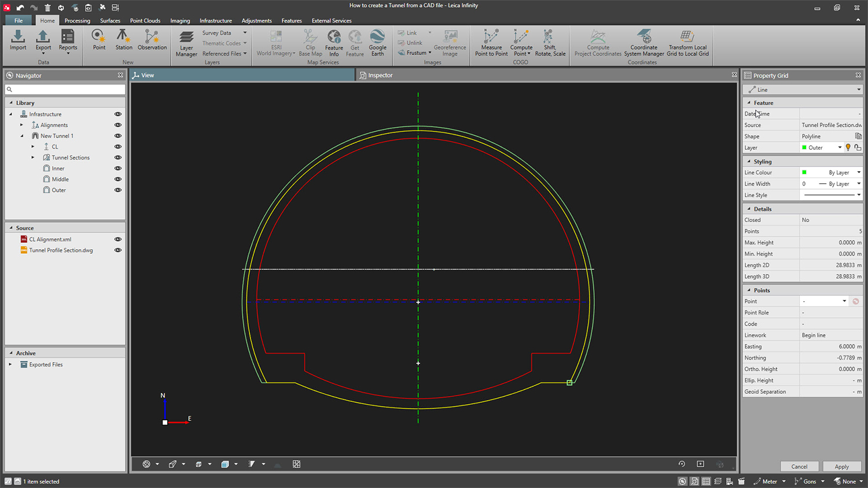Open the Processing ribbon tab
The image size is (868, 488).
[77, 20]
